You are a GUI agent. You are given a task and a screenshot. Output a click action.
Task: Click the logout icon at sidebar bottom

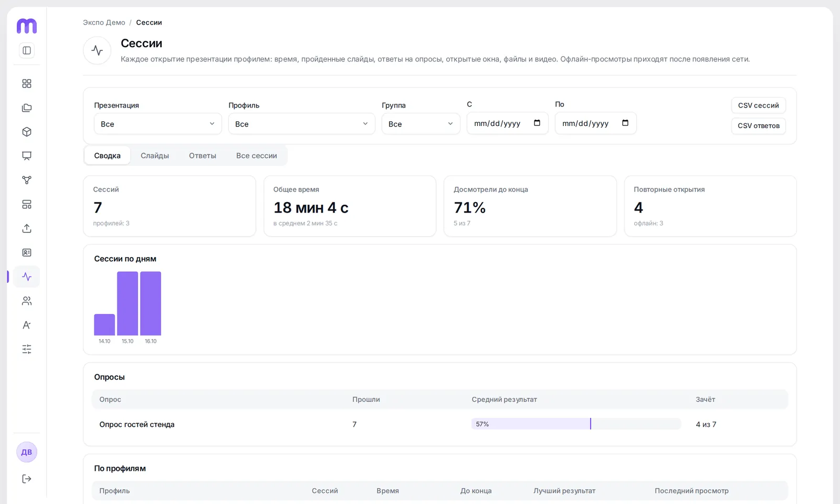tap(27, 479)
